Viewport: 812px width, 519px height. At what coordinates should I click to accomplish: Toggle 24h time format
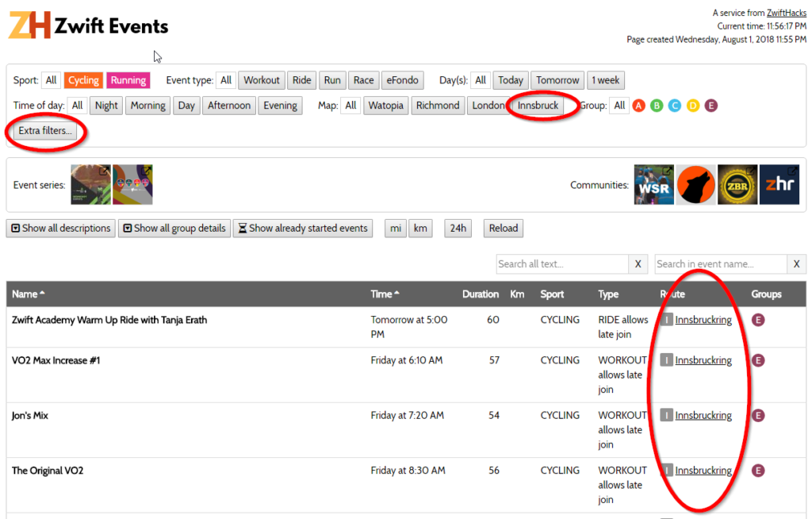click(458, 228)
